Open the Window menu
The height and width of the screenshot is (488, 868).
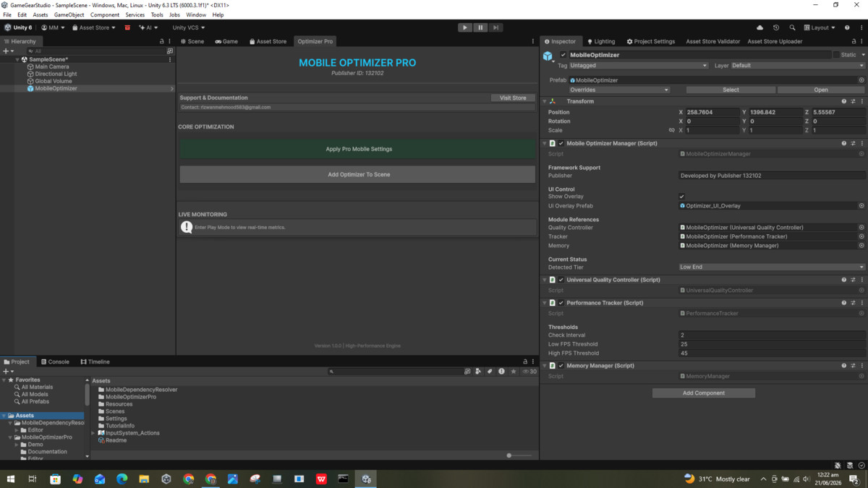pos(196,14)
